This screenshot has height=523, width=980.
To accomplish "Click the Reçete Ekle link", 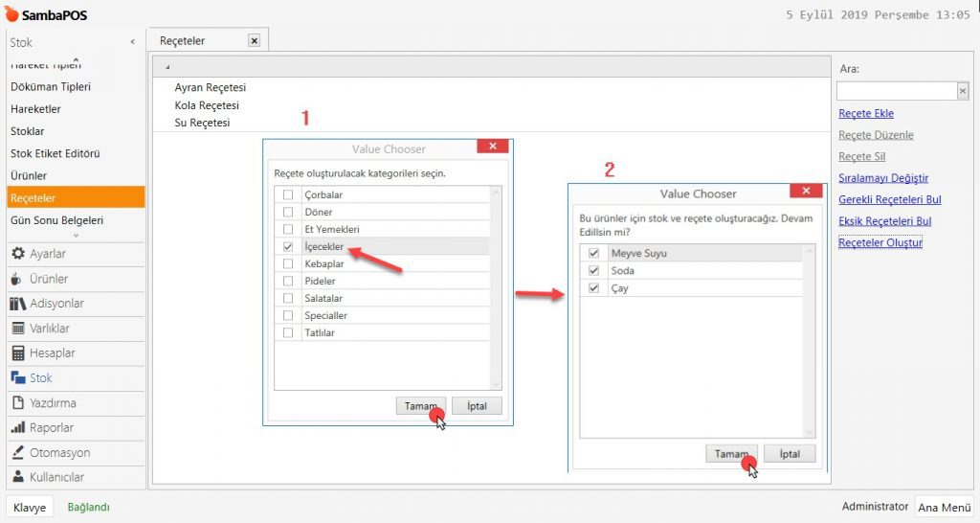I will click(865, 114).
